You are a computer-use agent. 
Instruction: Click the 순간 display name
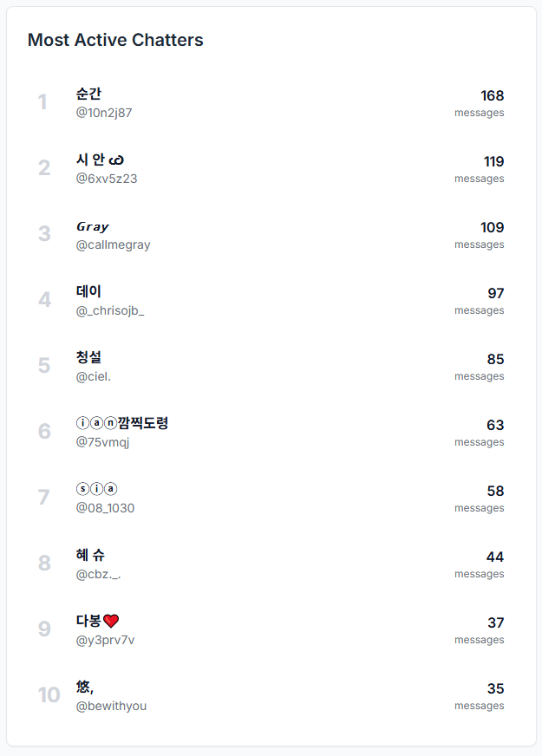88,94
